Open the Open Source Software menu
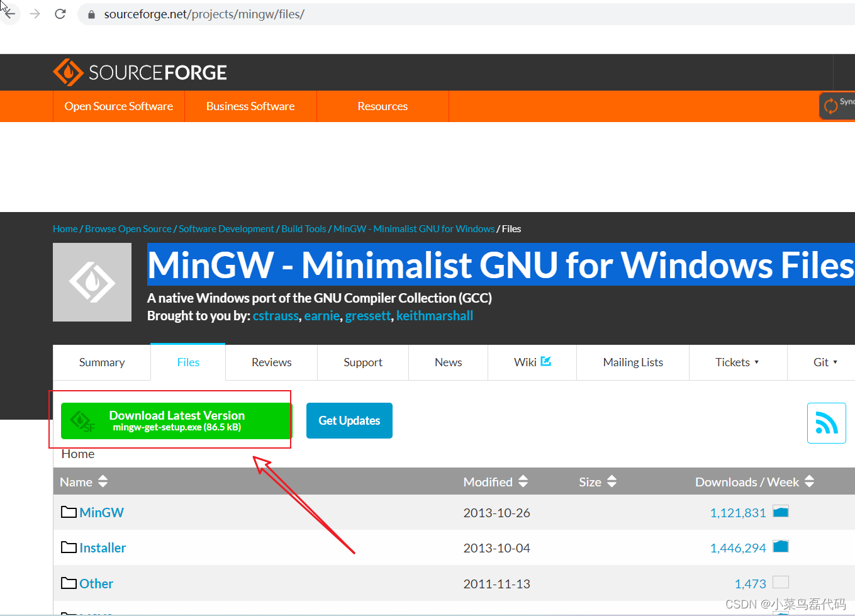Viewport: 855px width, 616px height. point(119,106)
